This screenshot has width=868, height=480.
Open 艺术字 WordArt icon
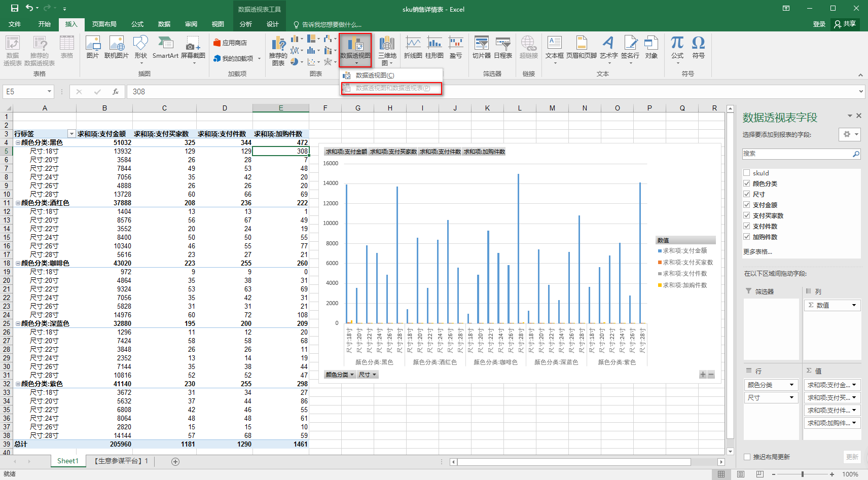coord(609,50)
